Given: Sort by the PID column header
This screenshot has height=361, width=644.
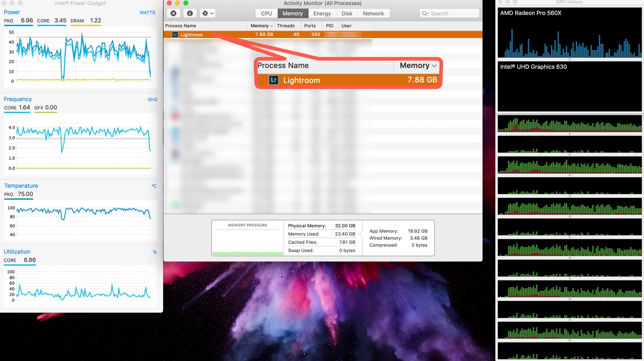Looking at the screenshot, I should tap(329, 26).
